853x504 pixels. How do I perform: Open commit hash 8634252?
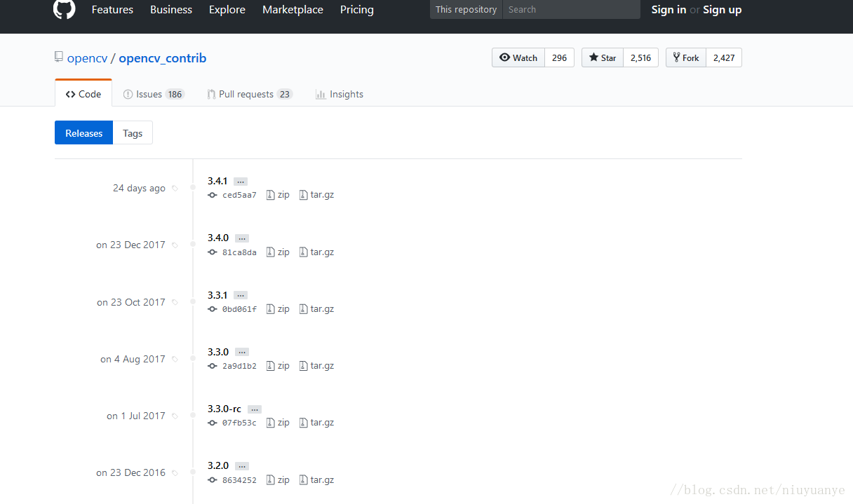pos(239,480)
